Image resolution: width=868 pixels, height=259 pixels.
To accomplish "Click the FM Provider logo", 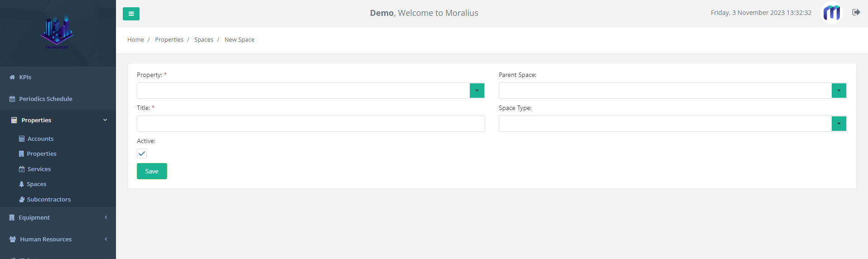I will 57,33.
